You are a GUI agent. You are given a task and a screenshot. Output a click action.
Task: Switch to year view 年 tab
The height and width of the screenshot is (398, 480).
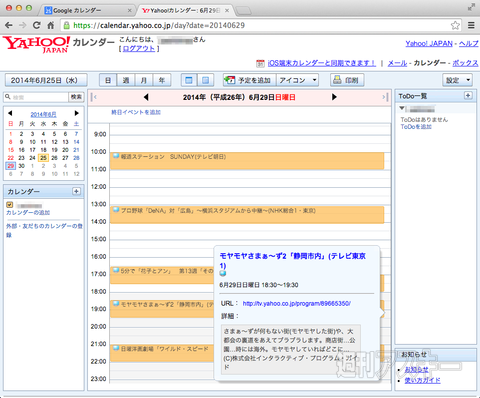point(162,80)
